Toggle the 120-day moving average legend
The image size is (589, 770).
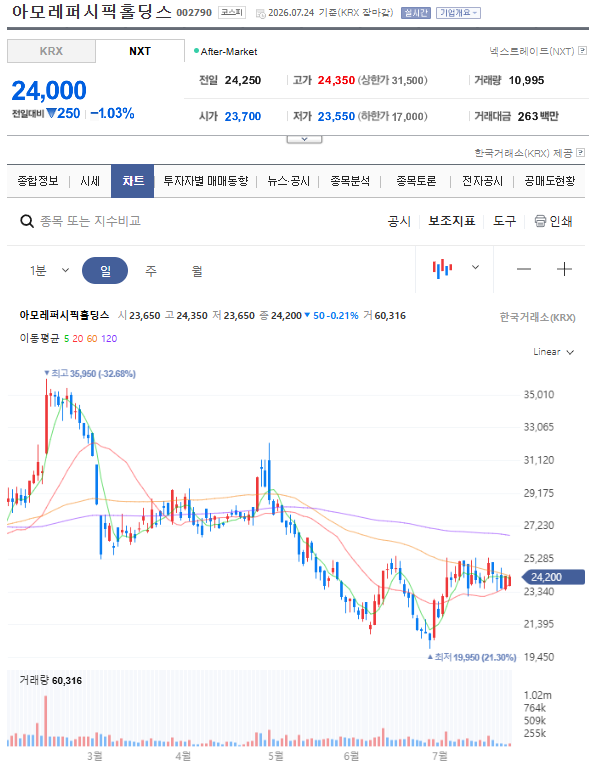[x=109, y=338]
